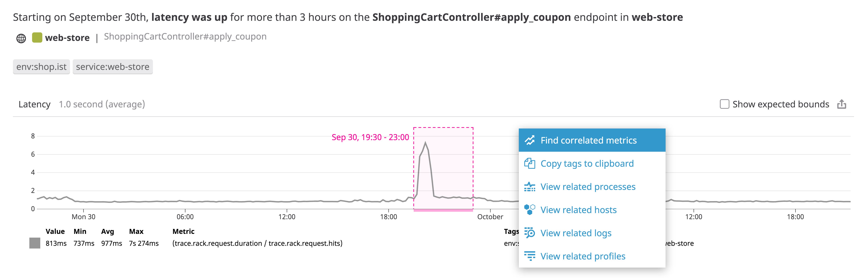Choose Copy tags to clipboard
The image size is (868, 278).
tap(587, 164)
